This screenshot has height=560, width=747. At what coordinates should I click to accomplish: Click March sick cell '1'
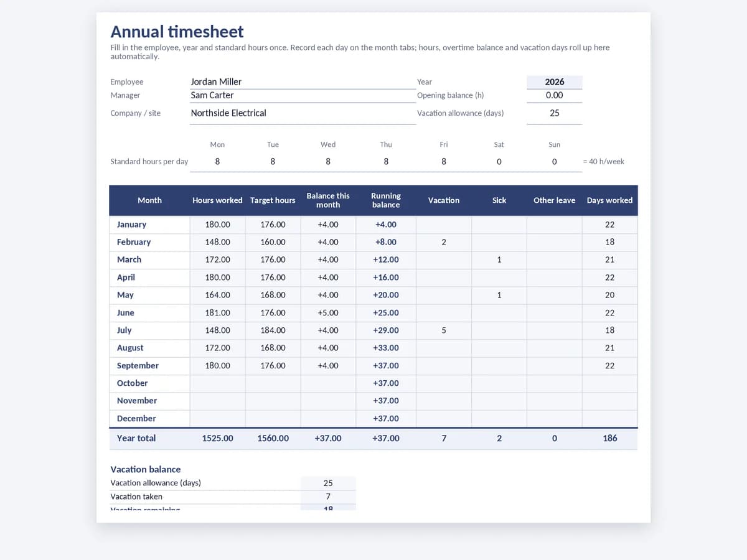click(499, 259)
